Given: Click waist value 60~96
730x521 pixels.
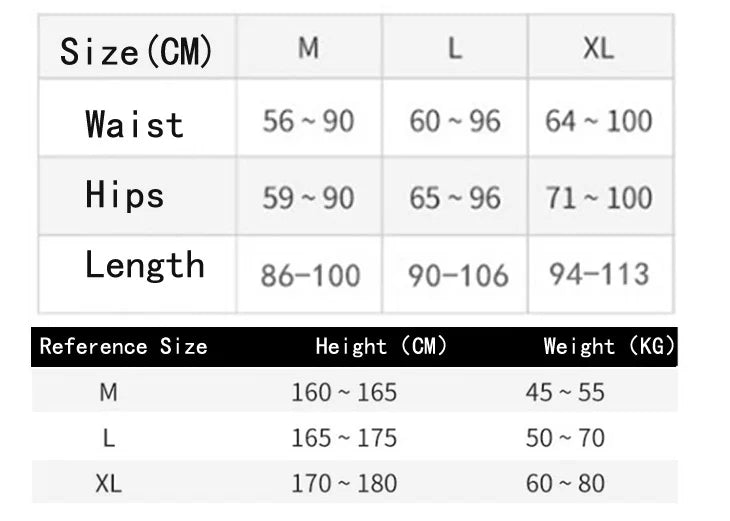Looking at the screenshot, I should [x=455, y=122].
